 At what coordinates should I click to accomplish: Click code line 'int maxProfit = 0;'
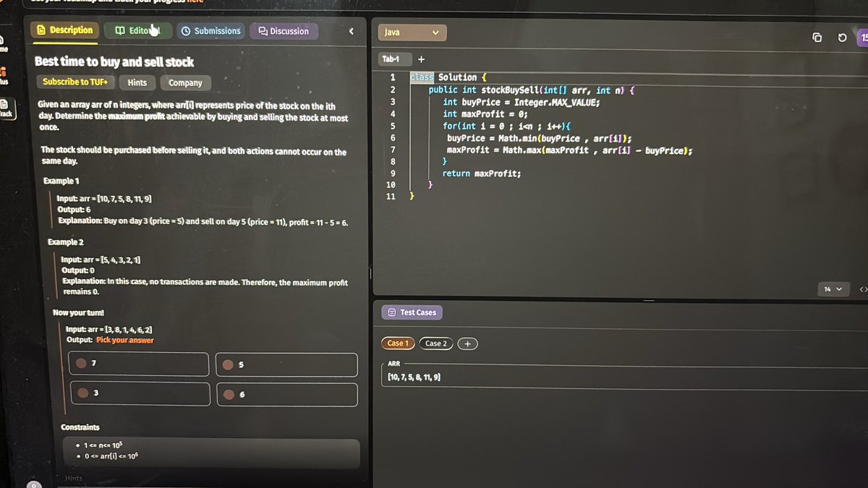coord(485,114)
